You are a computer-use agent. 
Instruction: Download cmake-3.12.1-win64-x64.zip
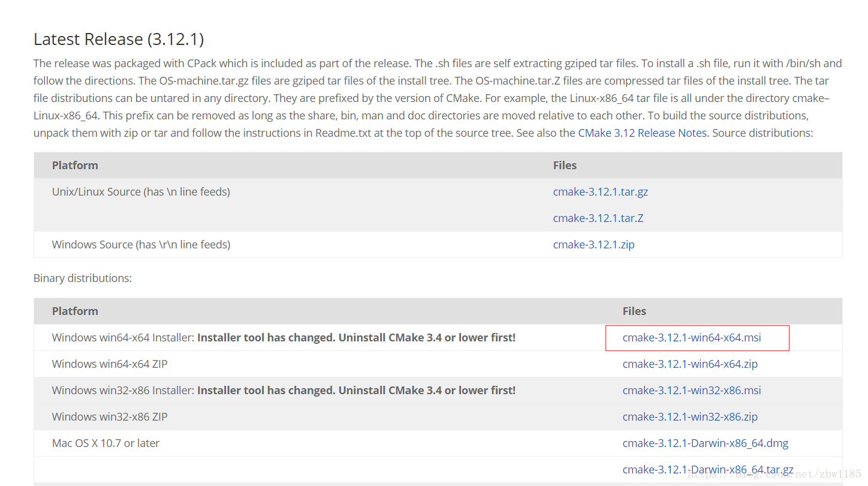click(690, 364)
